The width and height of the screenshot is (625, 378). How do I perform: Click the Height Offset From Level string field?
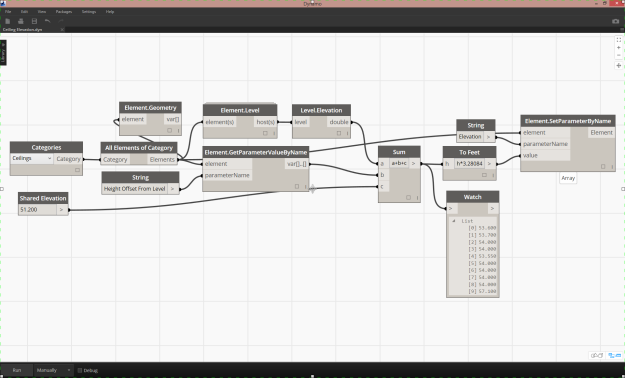pyautogui.click(x=134, y=189)
